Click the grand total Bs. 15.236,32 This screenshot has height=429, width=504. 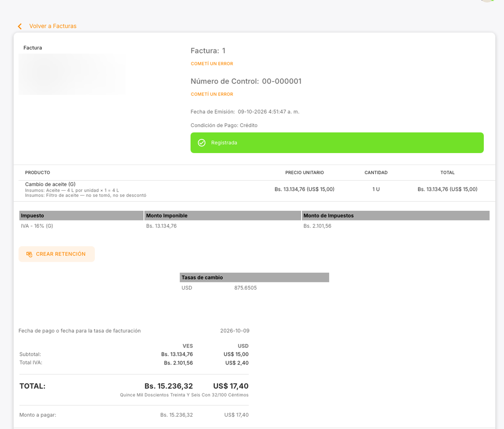click(169, 386)
